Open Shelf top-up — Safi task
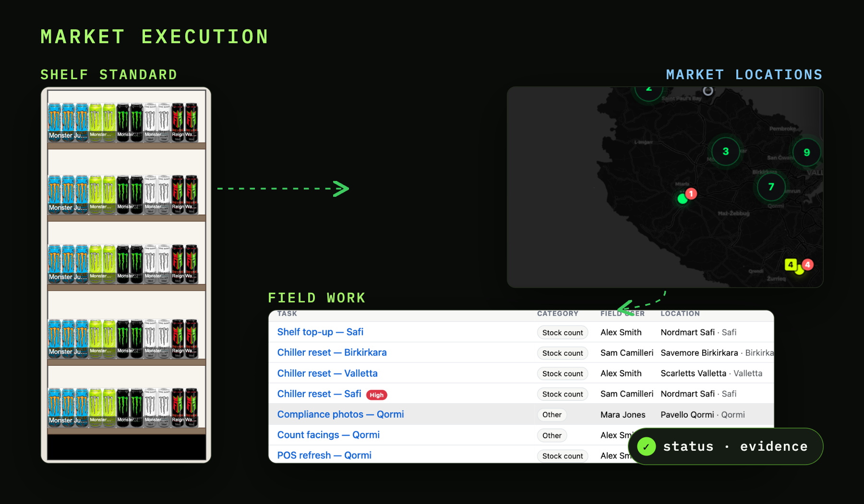This screenshot has width=864, height=504. 320,332
